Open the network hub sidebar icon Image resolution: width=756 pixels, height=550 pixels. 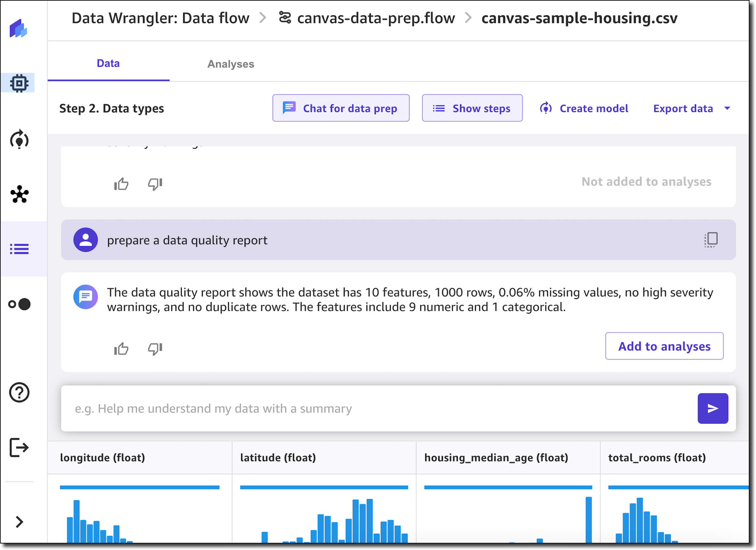(19, 194)
